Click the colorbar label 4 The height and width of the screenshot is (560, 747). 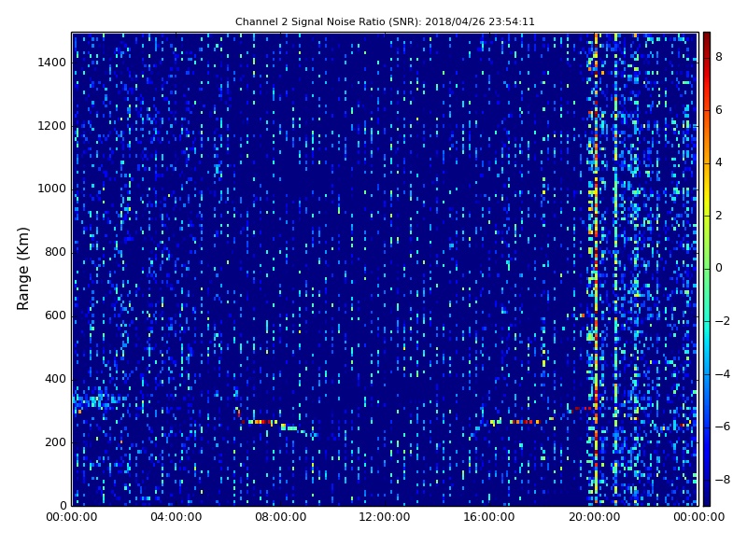719,162
